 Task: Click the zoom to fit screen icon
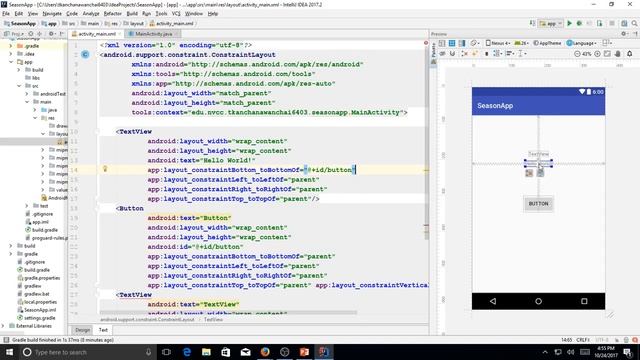[607, 54]
